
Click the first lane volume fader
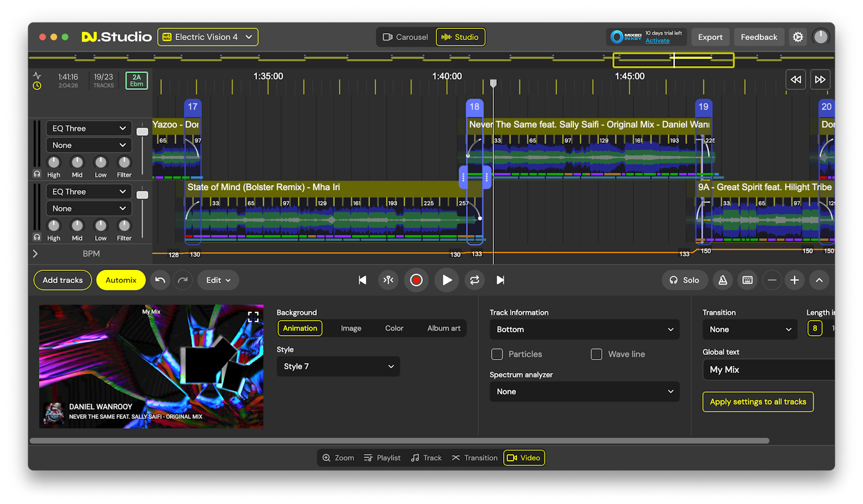point(142,132)
